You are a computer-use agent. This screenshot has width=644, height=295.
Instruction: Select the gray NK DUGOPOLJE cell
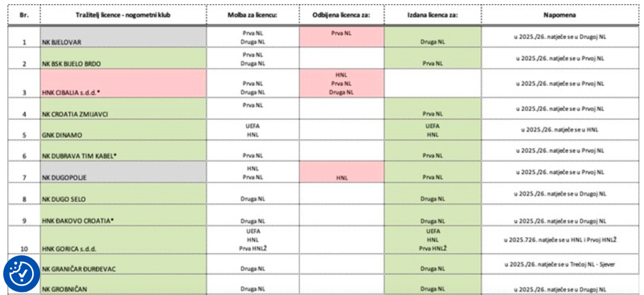[123, 172]
